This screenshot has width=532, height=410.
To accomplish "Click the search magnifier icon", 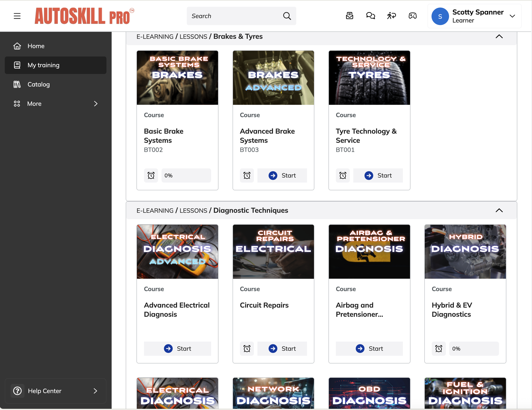I will click(287, 16).
